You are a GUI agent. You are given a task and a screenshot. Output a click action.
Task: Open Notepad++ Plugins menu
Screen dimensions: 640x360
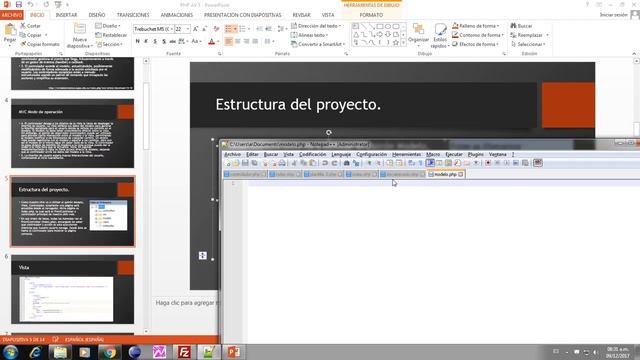[475, 155]
